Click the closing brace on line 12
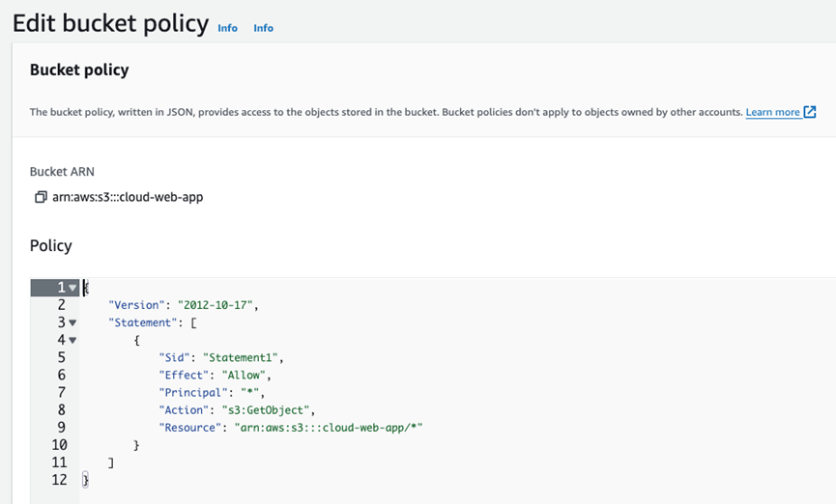Viewport: 836px width, 504px height. click(x=86, y=480)
